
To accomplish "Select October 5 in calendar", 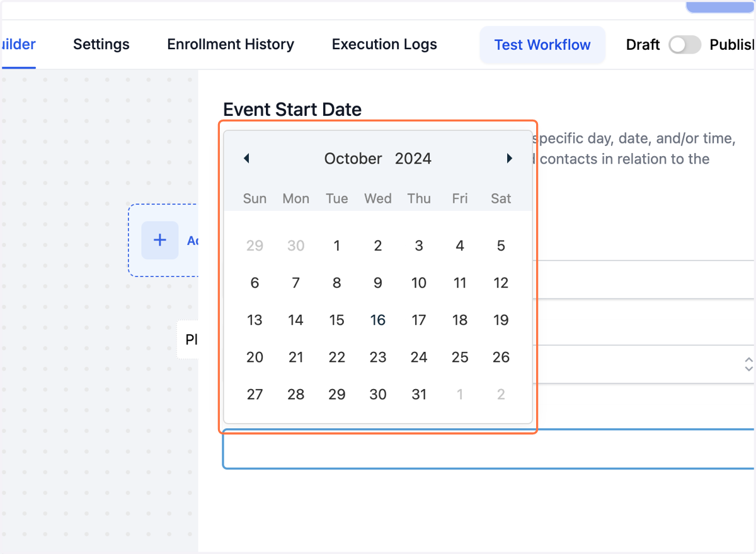I will [x=501, y=246].
